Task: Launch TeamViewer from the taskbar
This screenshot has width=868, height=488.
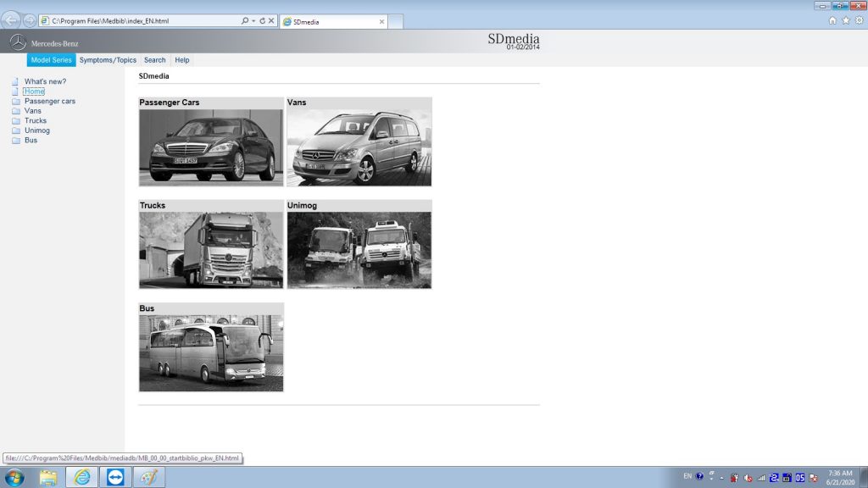Action: point(115,477)
